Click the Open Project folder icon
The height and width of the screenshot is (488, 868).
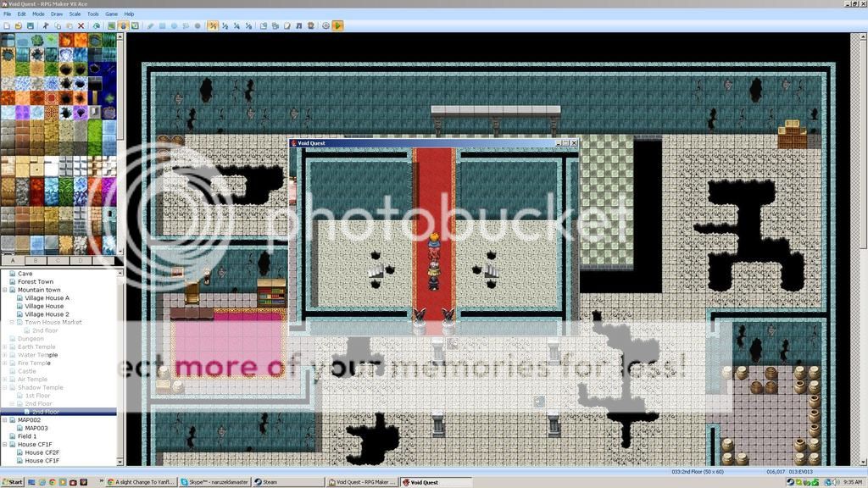(x=19, y=25)
